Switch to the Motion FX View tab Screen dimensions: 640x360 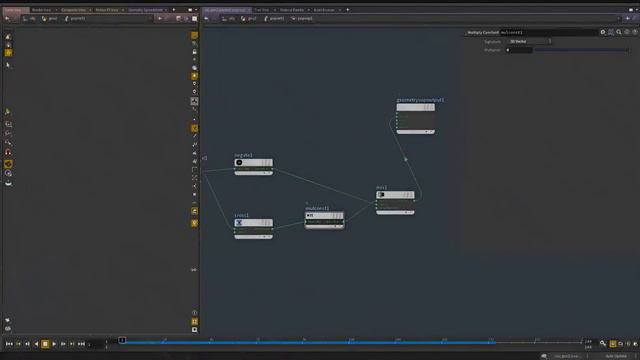click(107, 10)
